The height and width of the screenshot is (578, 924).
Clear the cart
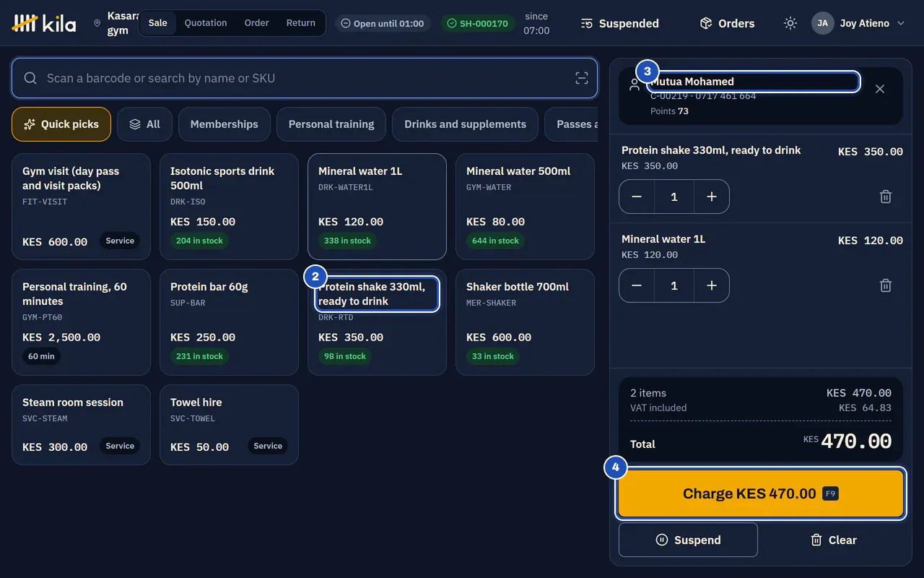tap(834, 540)
